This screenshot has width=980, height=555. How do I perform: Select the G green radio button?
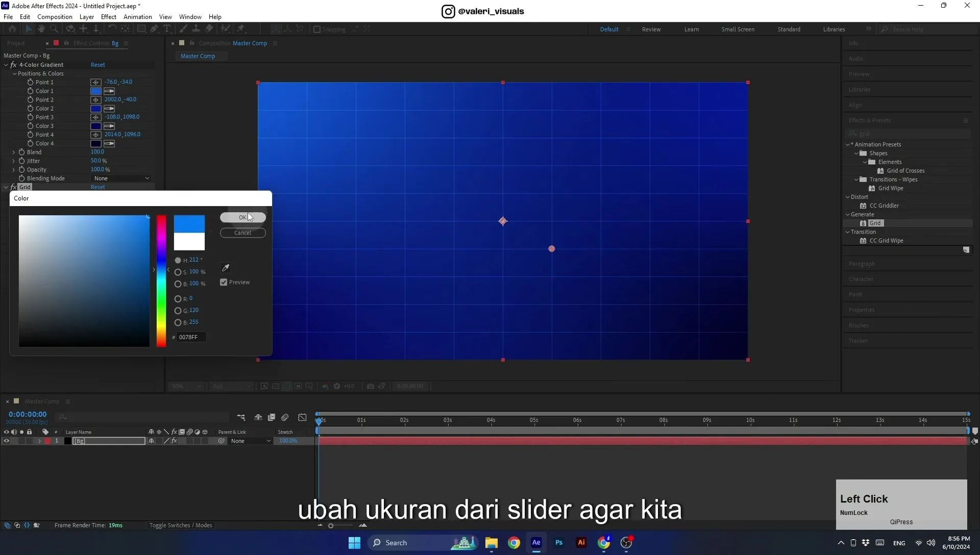coord(178,311)
